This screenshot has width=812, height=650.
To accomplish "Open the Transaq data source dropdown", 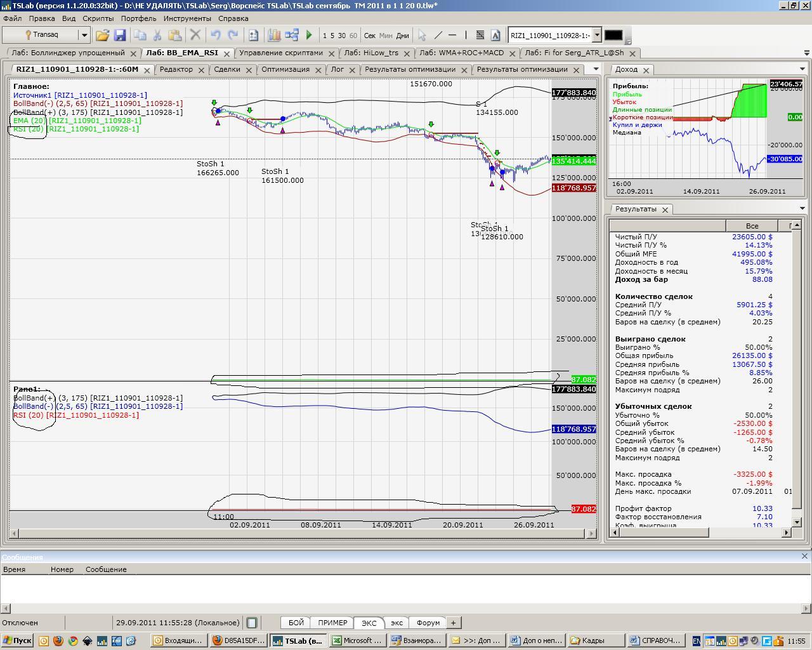I will click(84, 36).
